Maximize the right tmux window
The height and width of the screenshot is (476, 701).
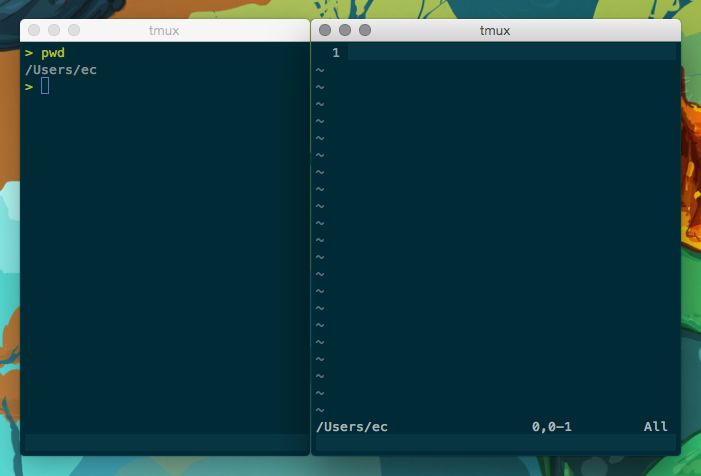point(365,30)
